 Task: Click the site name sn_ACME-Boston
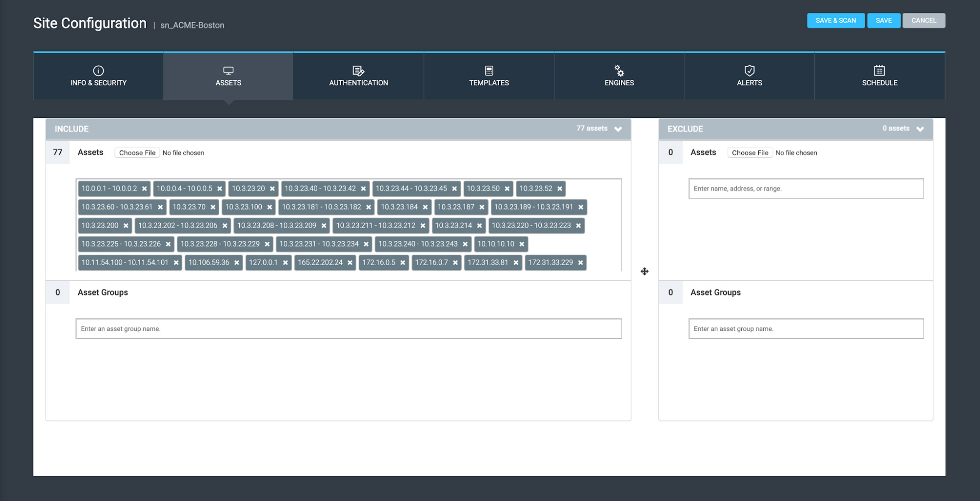[192, 25]
